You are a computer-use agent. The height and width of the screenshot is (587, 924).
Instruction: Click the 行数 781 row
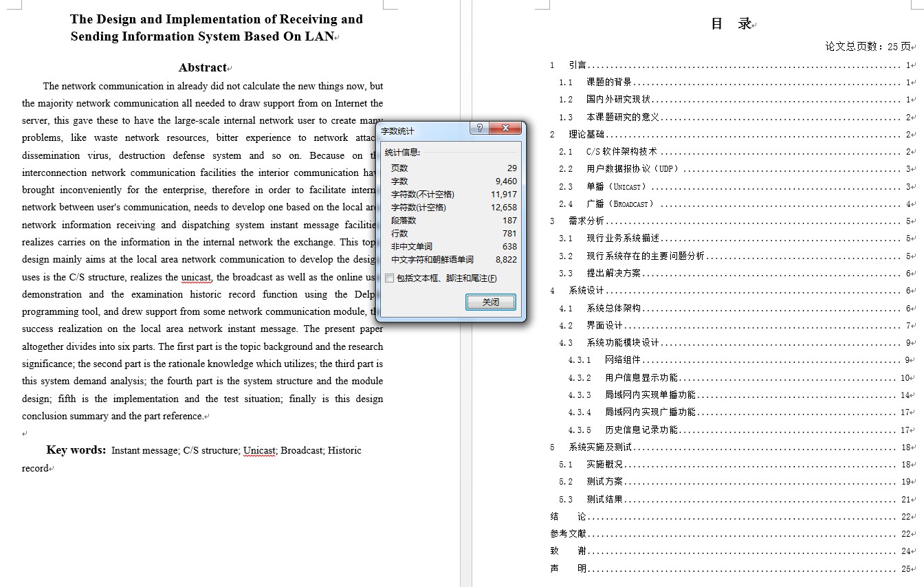[454, 234]
